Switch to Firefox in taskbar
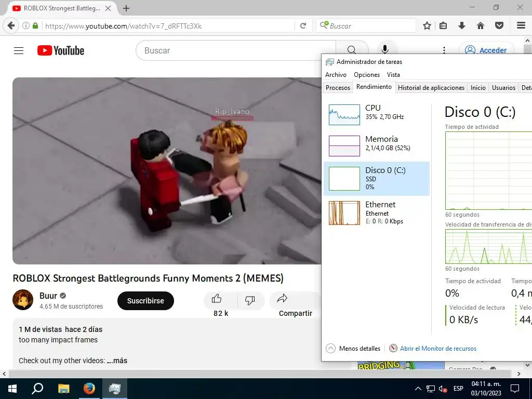532x399 pixels. click(x=89, y=389)
